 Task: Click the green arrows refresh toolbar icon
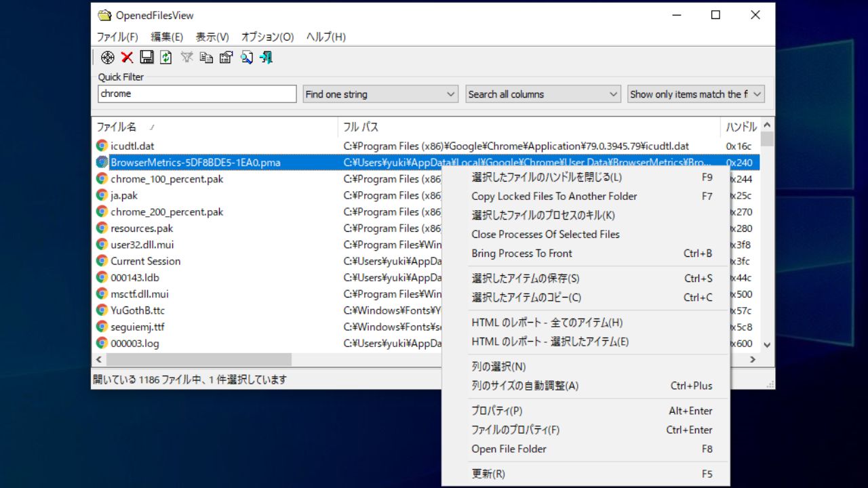[x=166, y=58]
